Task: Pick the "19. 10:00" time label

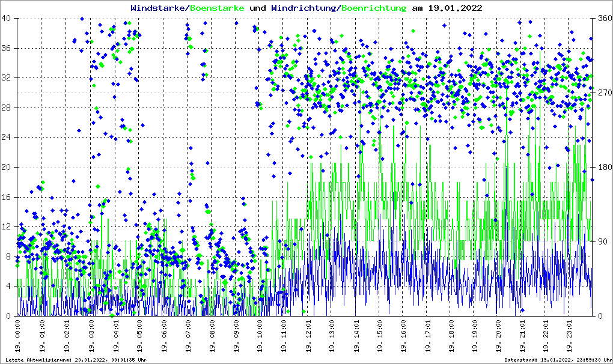Action: 260,337
